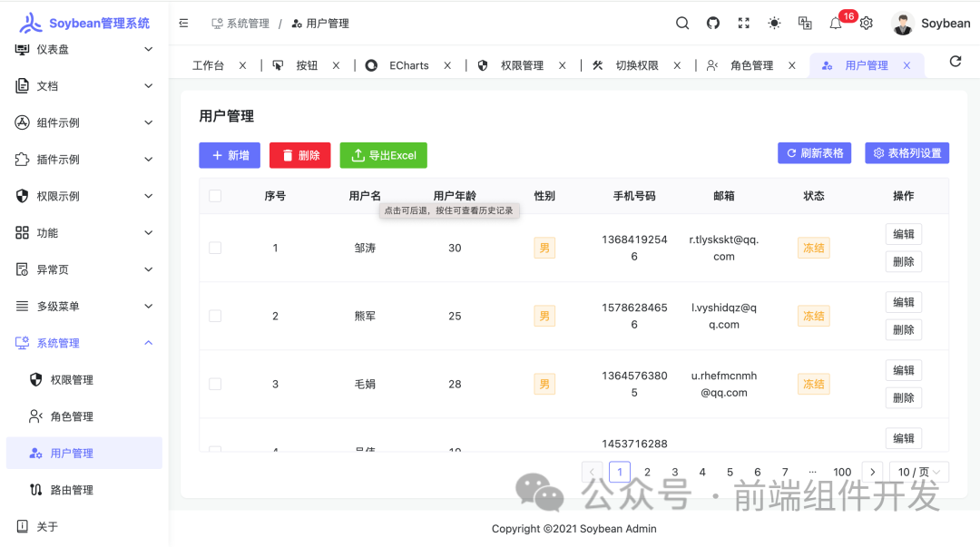Switch to the 工作台 tab
The height and width of the screenshot is (547, 980).
point(211,64)
